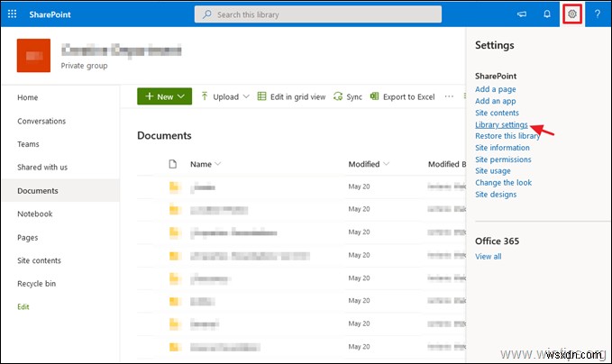Expand the New button dropdown

pyautogui.click(x=181, y=96)
